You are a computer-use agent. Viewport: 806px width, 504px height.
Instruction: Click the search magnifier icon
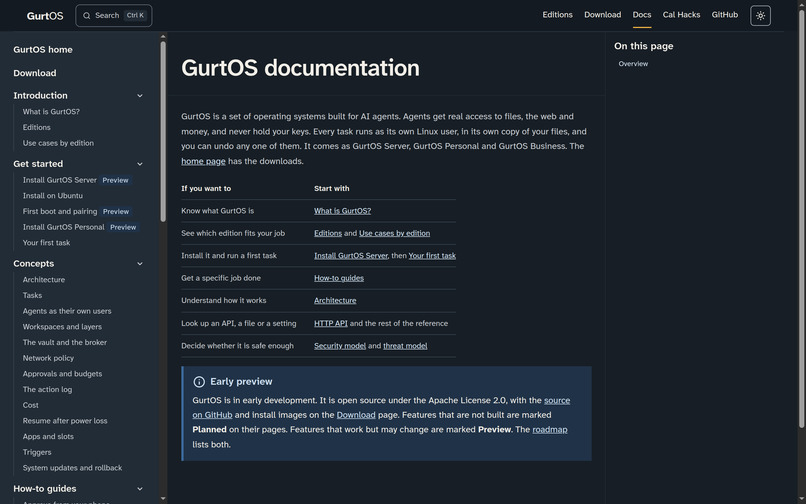[86, 15]
